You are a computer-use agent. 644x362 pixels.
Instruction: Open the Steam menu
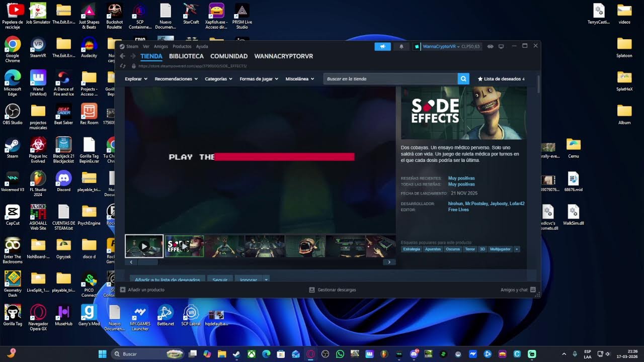pos(132,46)
